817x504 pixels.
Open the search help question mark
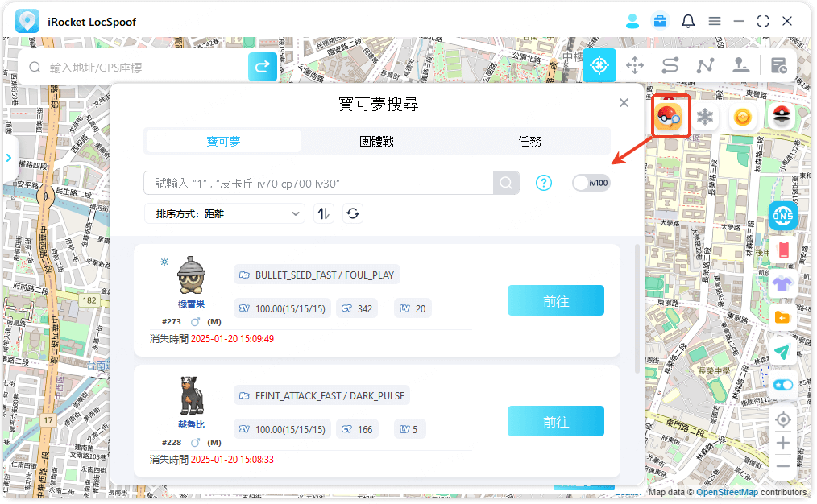click(543, 183)
